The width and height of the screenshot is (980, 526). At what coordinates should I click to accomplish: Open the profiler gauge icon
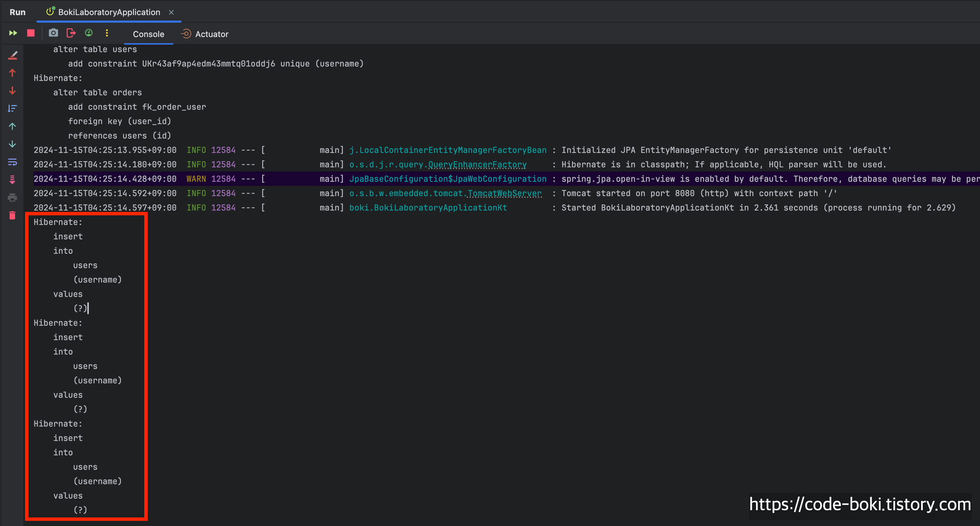tap(89, 33)
